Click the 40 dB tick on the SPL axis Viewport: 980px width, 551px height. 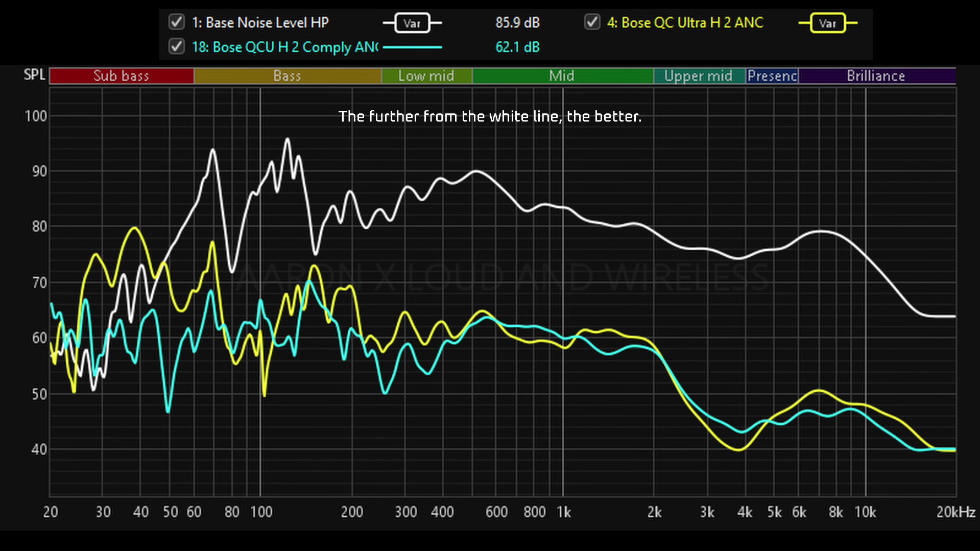click(x=39, y=449)
